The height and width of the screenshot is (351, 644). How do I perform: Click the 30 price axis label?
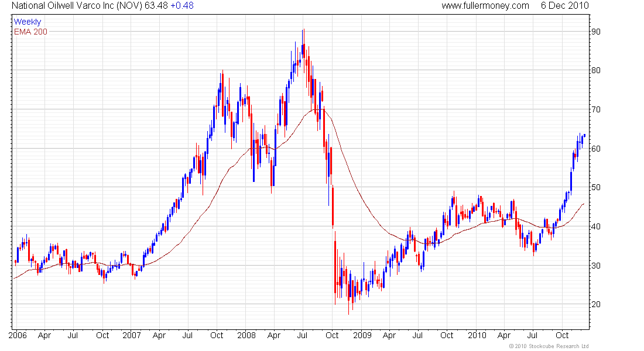click(x=595, y=266)
